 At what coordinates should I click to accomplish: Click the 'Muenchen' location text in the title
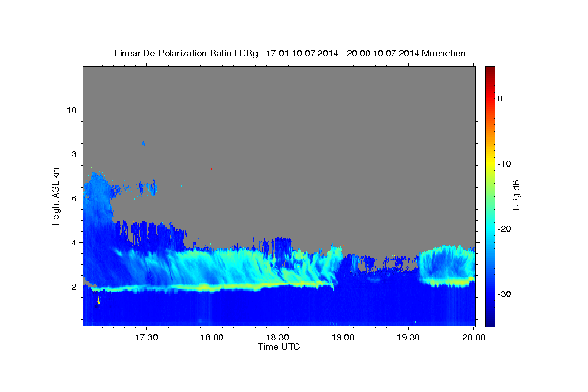point(444,53)
